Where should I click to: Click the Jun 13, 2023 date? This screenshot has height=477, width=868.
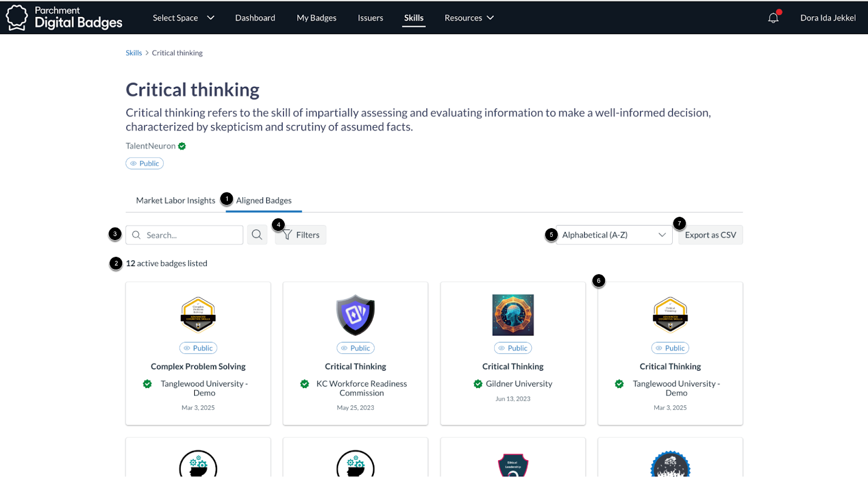(513, 398)
